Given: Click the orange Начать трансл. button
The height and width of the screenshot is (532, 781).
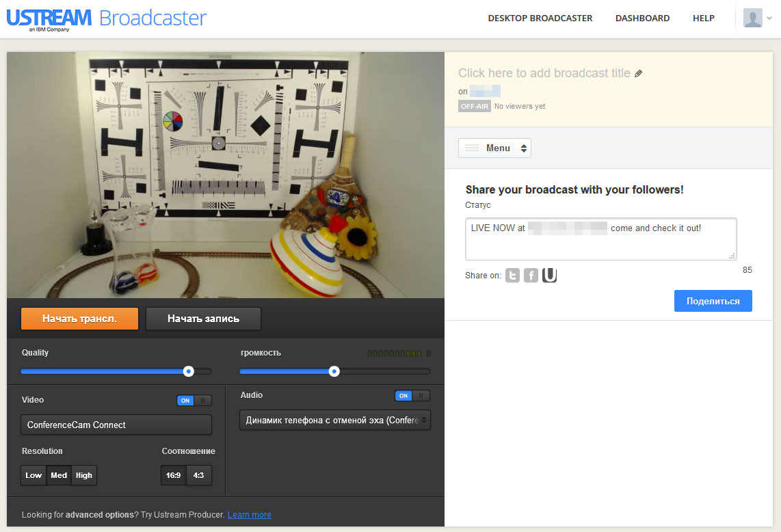Looking at the screenshot, I should point(80,318).
